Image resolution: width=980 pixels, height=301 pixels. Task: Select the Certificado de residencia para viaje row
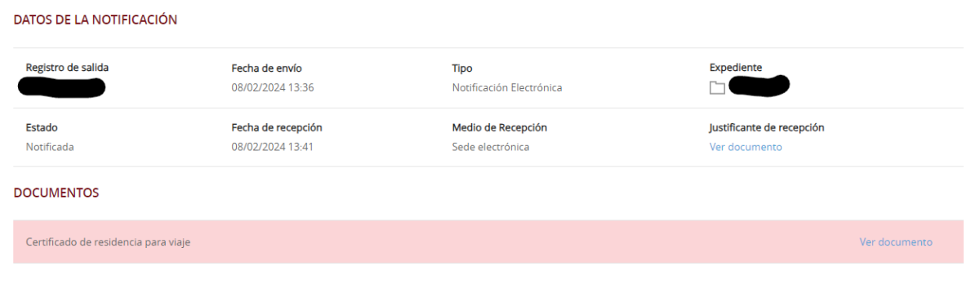coord(488,241)
